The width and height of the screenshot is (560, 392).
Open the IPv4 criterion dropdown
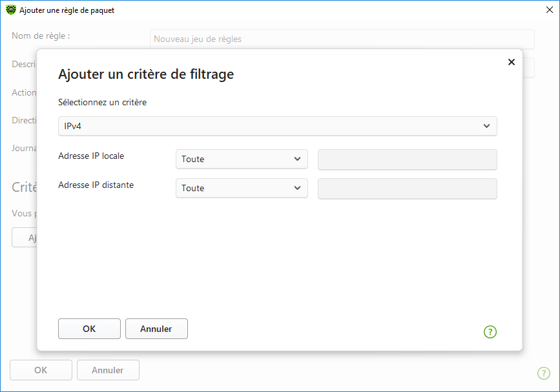[277, 126]
